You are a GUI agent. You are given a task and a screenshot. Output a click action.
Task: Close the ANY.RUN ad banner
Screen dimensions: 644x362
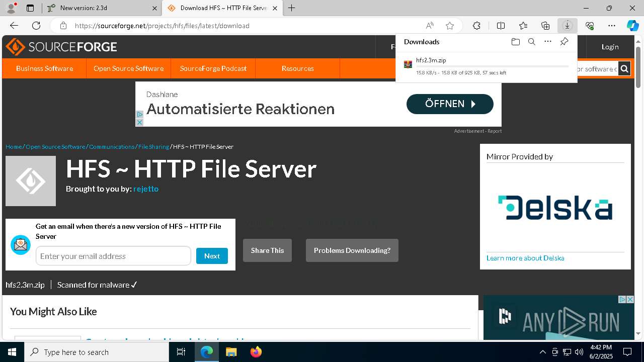630,299
